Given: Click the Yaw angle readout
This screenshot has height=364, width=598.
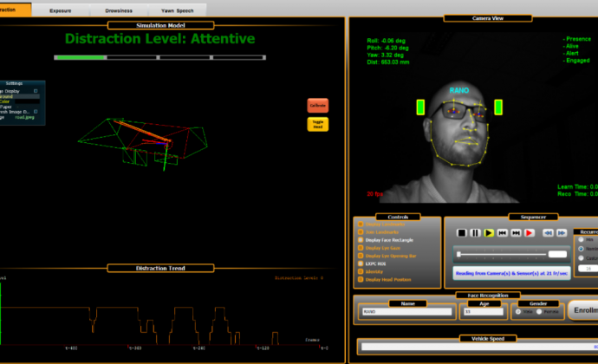Looking at the screenshot, I should tap(385, 55).
